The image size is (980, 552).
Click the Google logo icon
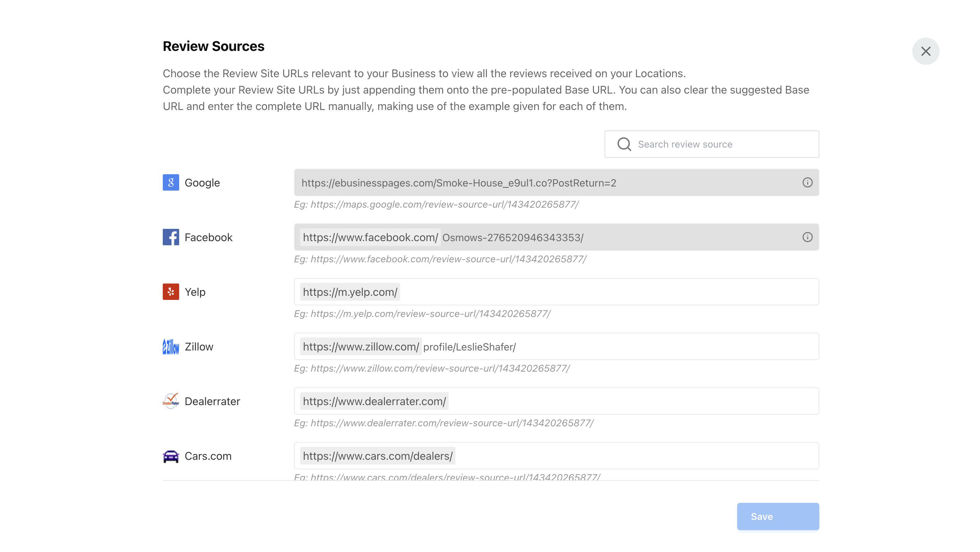171,182
